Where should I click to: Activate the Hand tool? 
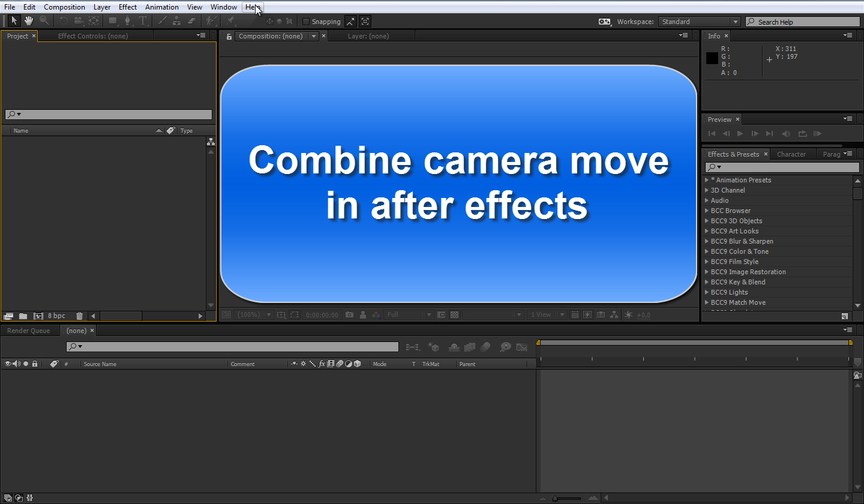point(29,21)
